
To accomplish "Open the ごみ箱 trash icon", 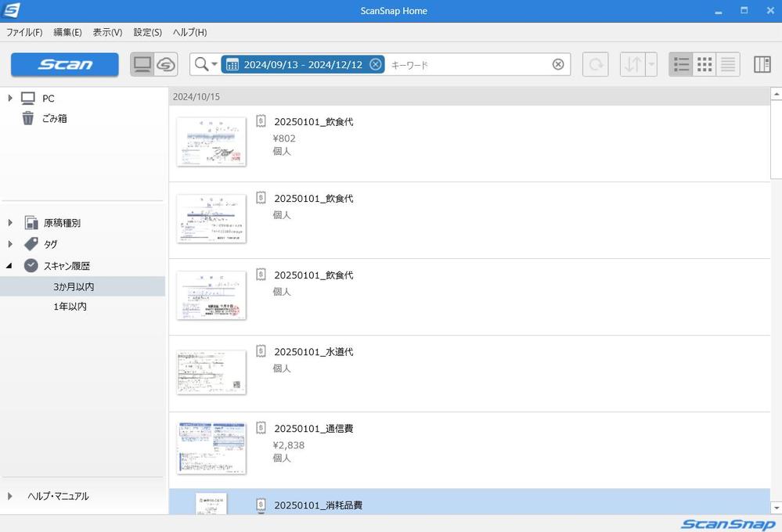I will tap(28, 118).
